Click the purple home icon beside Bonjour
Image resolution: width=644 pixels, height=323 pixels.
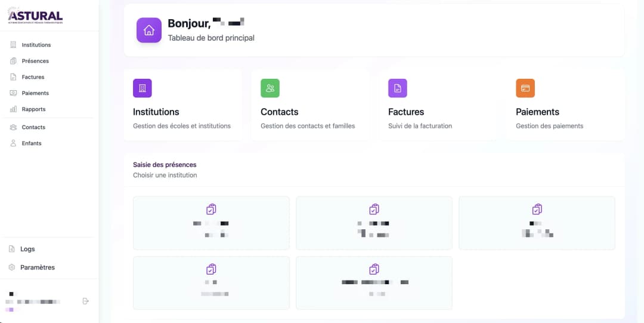click(x=149, y=30)
